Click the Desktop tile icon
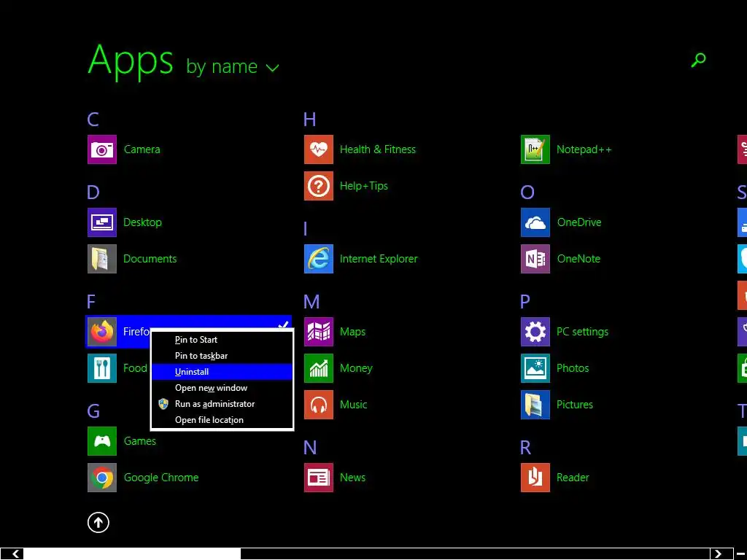Image resolution: width=747 pixels, height=560 pixels. click(102, 222)
